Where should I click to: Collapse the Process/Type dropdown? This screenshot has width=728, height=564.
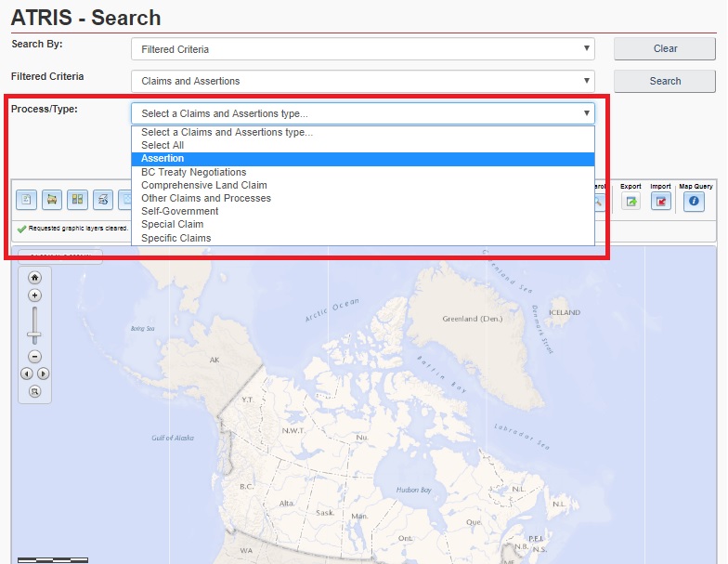pyautogui.click(x=362, y=113)
